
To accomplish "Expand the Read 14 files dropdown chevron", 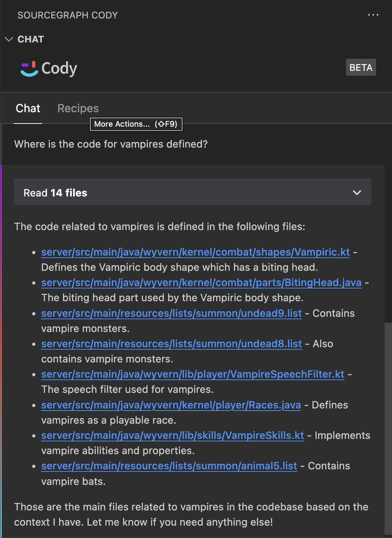I will (357, 193).
